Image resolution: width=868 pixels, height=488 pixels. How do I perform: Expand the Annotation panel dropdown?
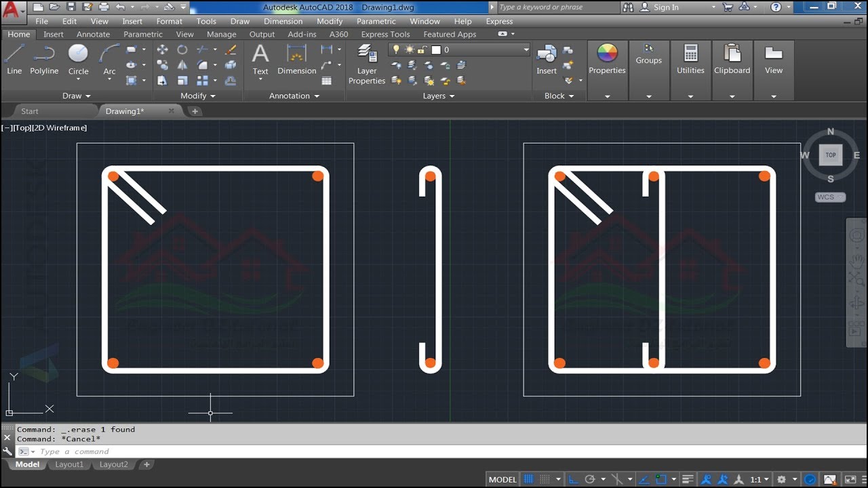click(294, 96)
